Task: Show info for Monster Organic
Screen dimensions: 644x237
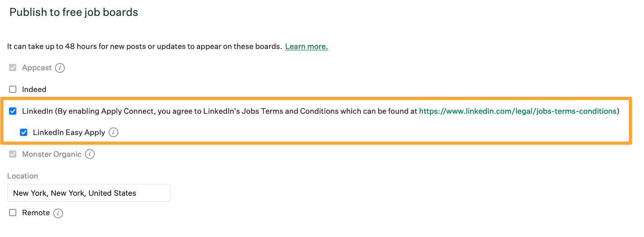Action: click(90, 155)
